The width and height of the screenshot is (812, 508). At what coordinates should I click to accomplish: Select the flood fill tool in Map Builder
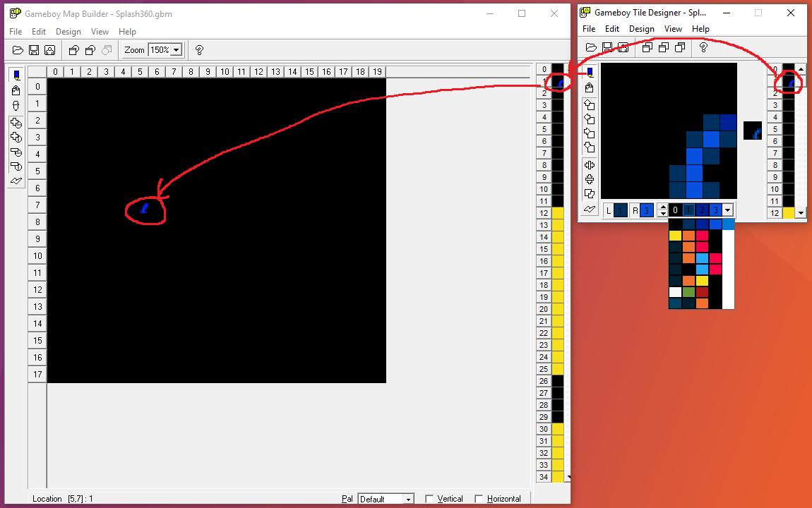click(x=17, y=90)
